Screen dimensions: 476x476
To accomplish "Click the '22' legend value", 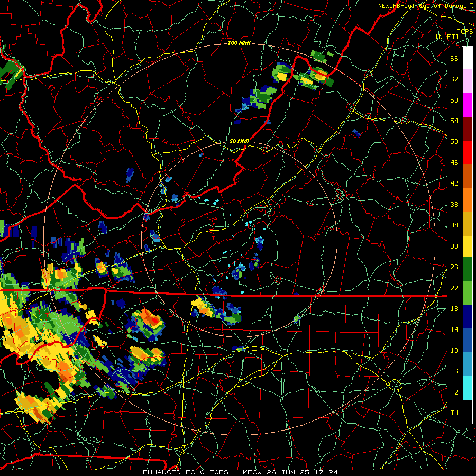I will tap(454, 288).
